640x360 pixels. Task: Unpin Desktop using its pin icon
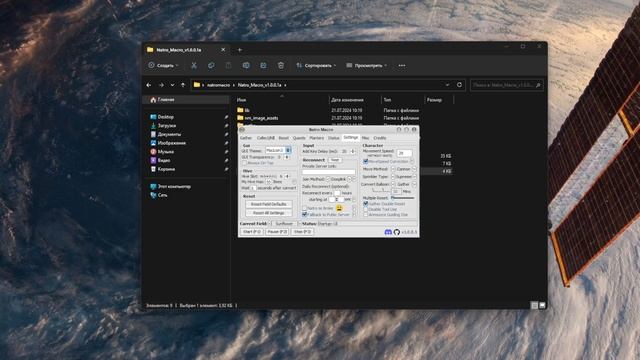226,117
